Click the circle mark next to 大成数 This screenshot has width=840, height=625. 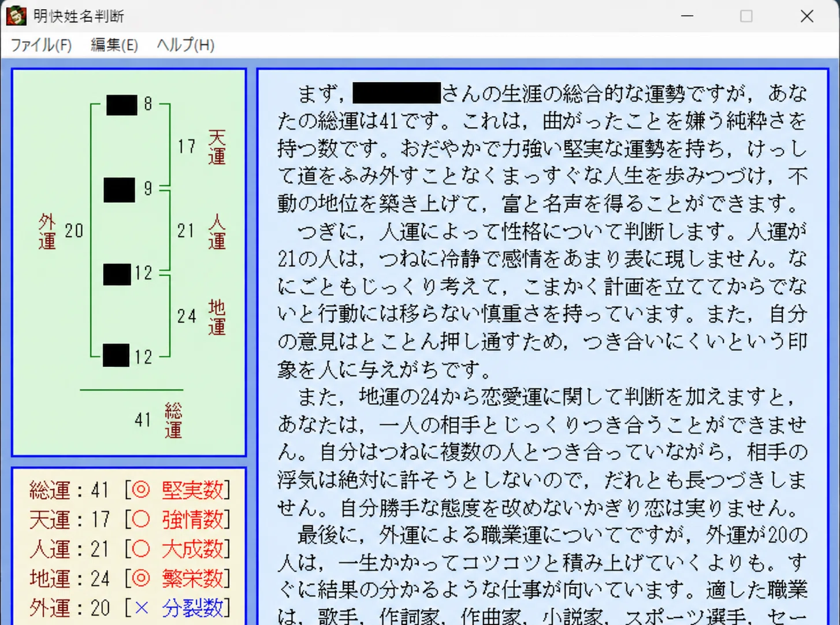[x=141, y=549]
